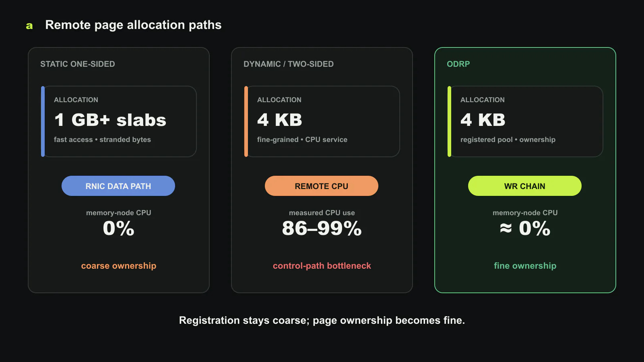Click the REMOTE CPU orange pill
This screenshot has width=644, height=362.
322,186
